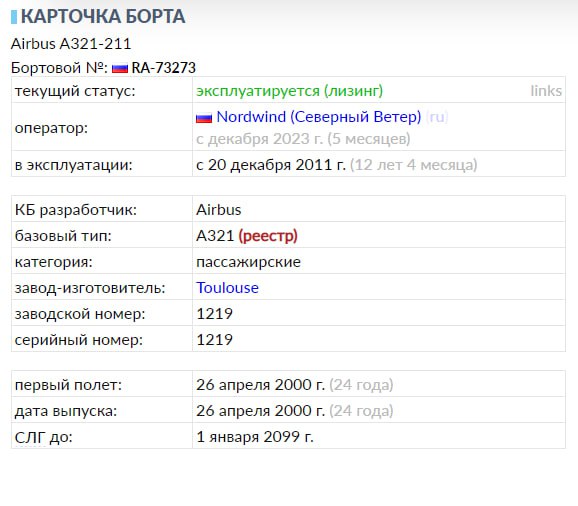Select the registration number RA-73273
This screenshot has width=578, height=506.
(164, 68)
